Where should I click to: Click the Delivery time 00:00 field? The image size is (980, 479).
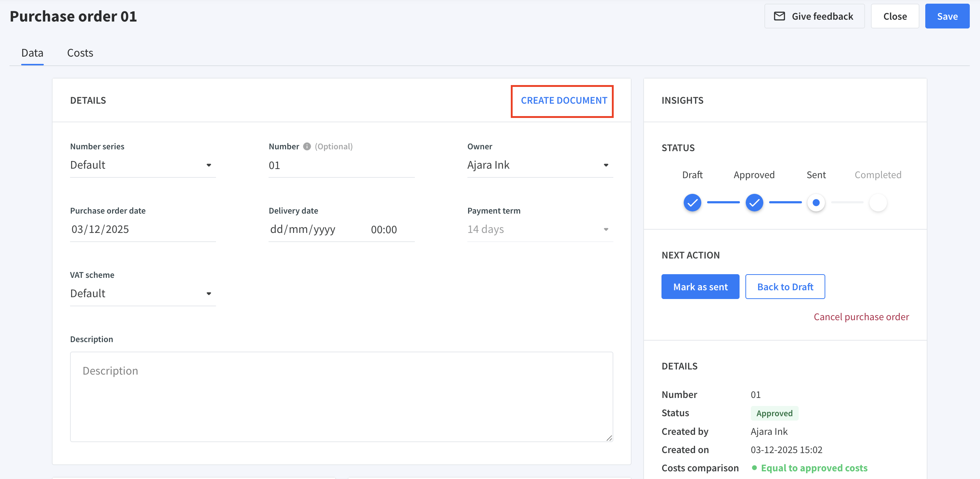(384, 230)
